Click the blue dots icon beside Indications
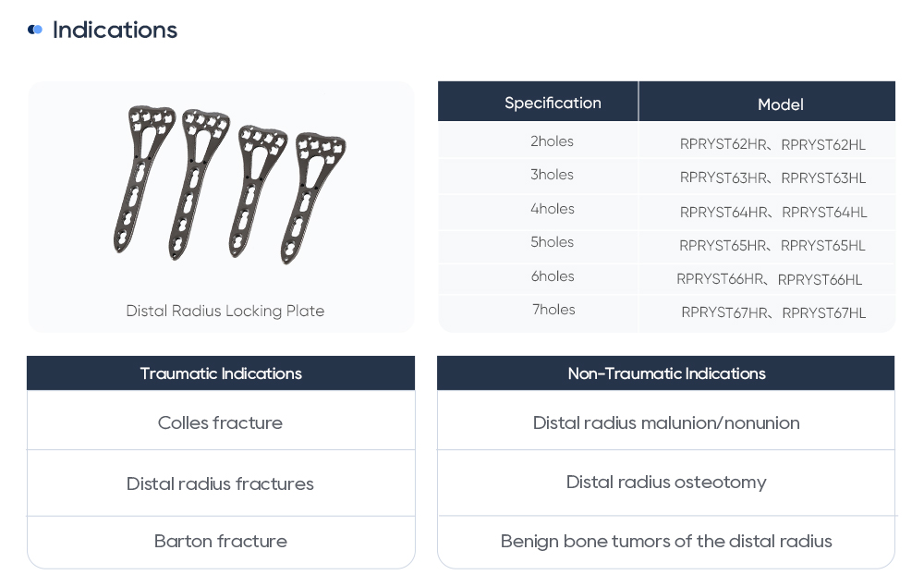The image size is (924, 587). pyautogui.click(x=35, y=31)
